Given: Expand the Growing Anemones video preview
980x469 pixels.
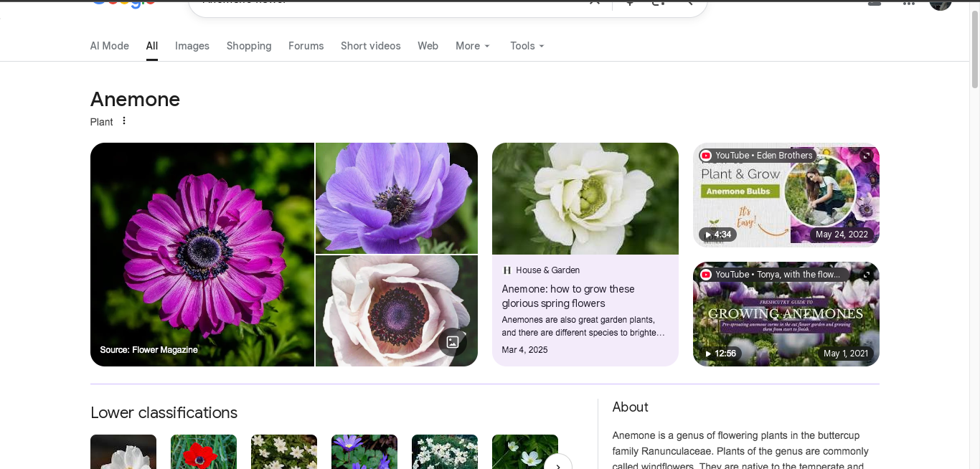Looking at the screenshot, I should pyautogui.click(x=867, y=275).
